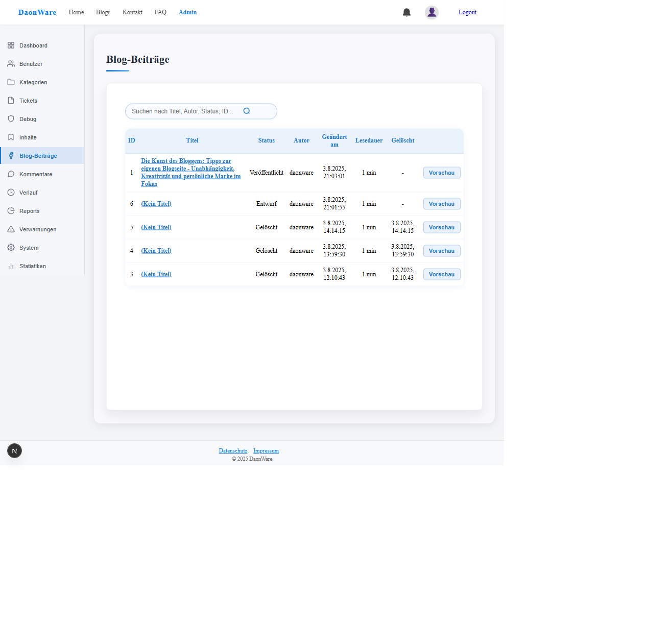
Task: Open the (Kein Titel) post with ID 6
Action: coord(156,204)
